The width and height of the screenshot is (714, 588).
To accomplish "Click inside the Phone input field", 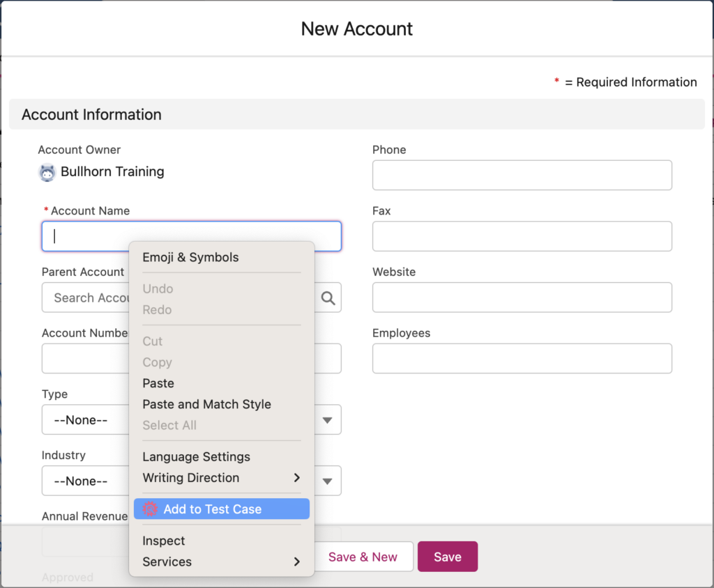I will point(522,175).
